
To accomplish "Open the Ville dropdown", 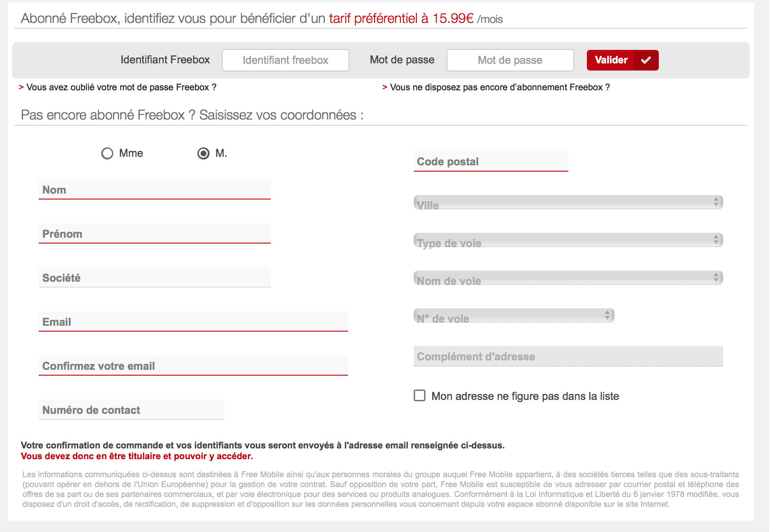I will (568, 203).
